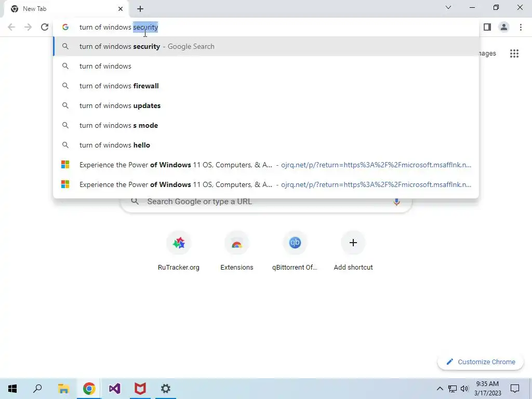Choose suggestion 'turn of windows s mode'
Viewport: 532px width, 399px height.
(x=266, y=125)
